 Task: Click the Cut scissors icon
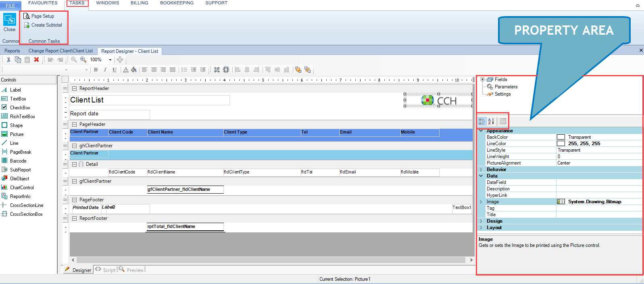[8, 60]
